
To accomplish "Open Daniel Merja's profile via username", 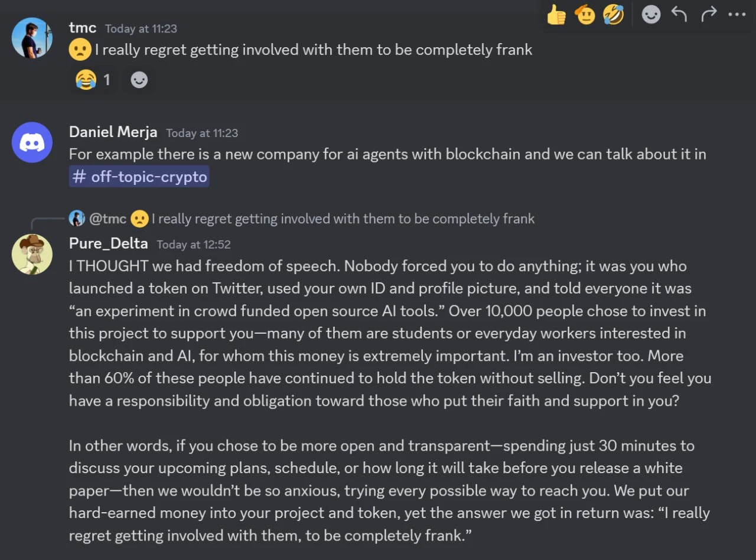I will [x=113, y=132].
